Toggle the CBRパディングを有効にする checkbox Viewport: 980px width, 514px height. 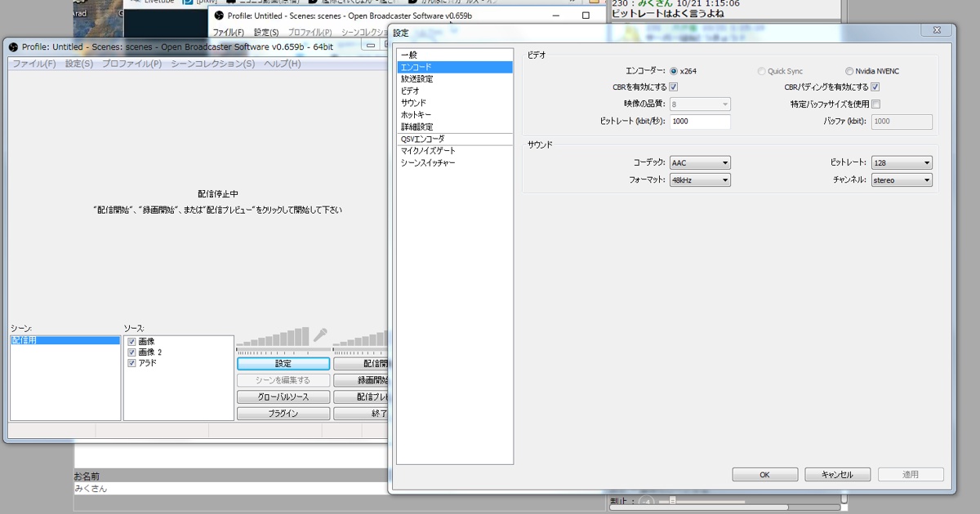tap(875, 87)
